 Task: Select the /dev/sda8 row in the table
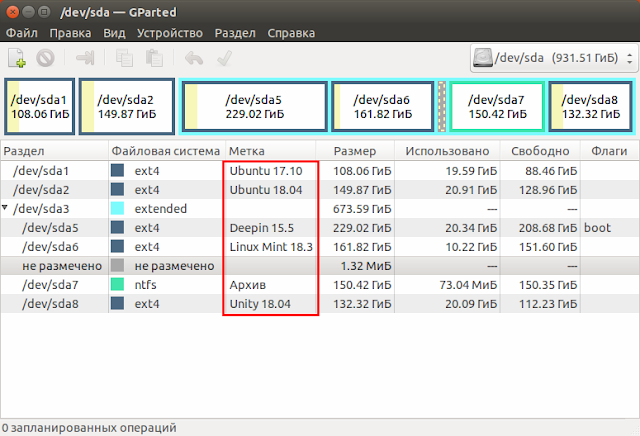[320, 304]
